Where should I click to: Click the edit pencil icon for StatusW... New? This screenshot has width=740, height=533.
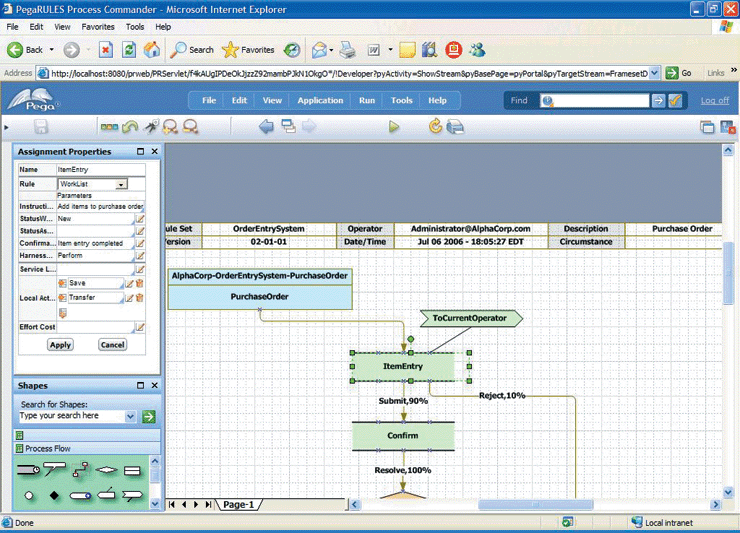point(140,219)
